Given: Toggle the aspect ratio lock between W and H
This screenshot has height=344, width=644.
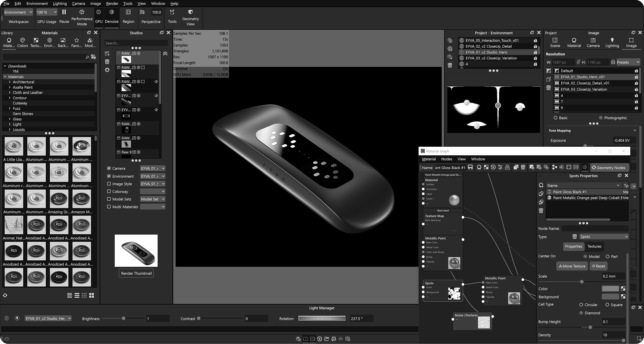Looking at the screenshot, I should click(x=578, y=62).
